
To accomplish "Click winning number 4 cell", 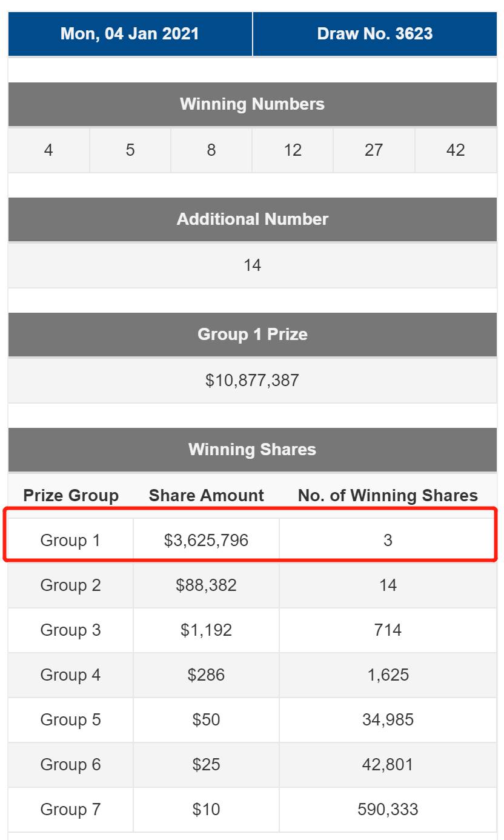I will 48,150.
